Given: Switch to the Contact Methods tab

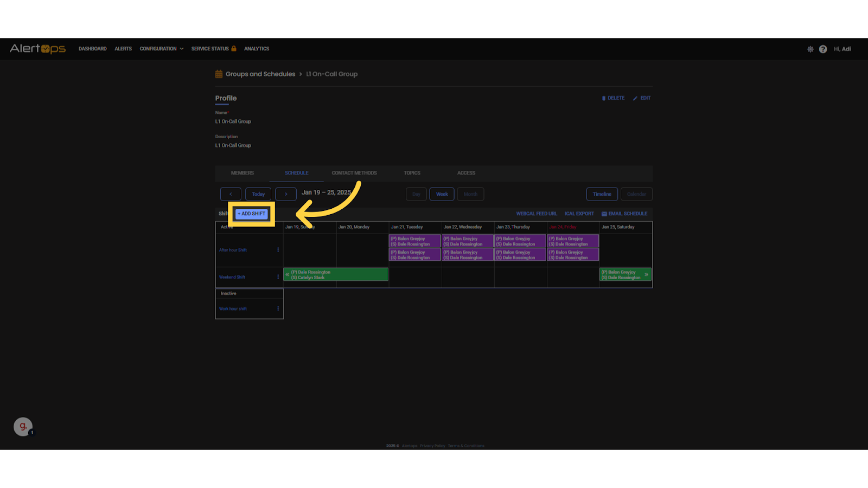Looking at the screenshot, I should click(x=354, y=173).
